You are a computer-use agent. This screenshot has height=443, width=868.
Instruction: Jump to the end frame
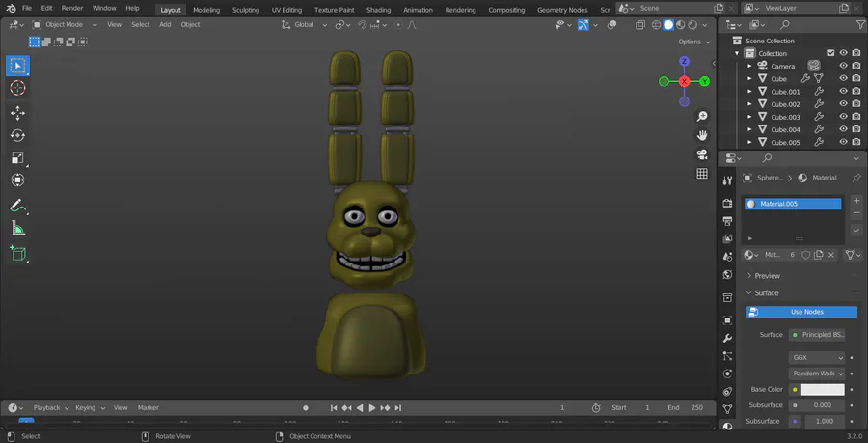(398, 408)
